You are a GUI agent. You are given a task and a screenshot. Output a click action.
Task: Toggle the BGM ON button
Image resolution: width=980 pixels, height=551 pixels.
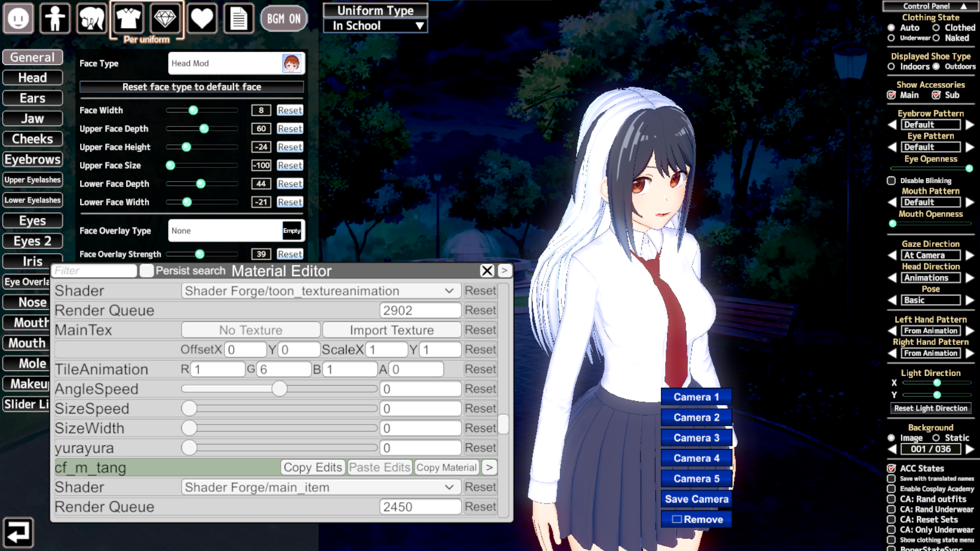point(284,19)
